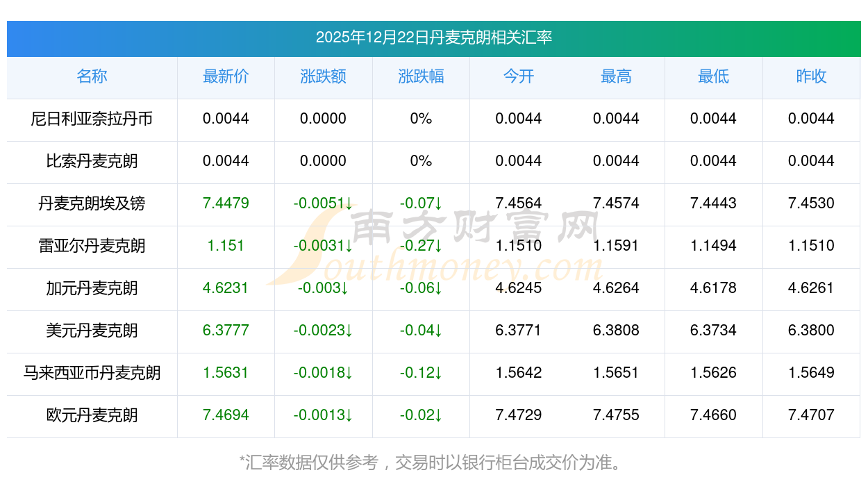
Task: Click the row name 欧元丹麦克朗
Action: (92, 415)
